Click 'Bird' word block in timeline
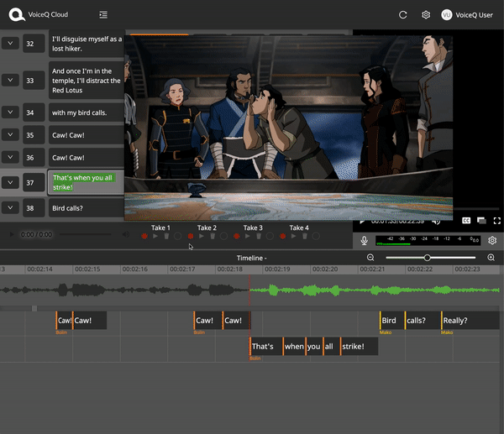 [392, 321]
